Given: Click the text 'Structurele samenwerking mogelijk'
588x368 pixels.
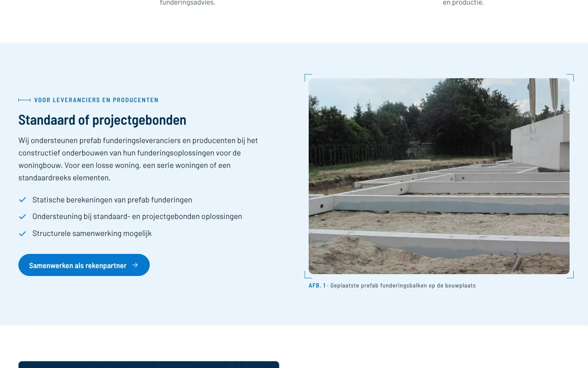Looking at the screenshot, I should [92, 233].
